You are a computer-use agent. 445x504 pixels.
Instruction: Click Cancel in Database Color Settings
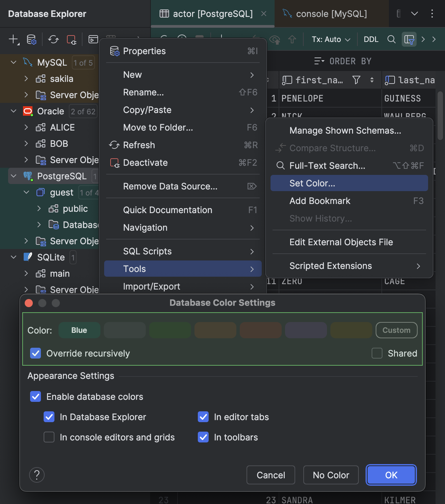tap(271, 475)
